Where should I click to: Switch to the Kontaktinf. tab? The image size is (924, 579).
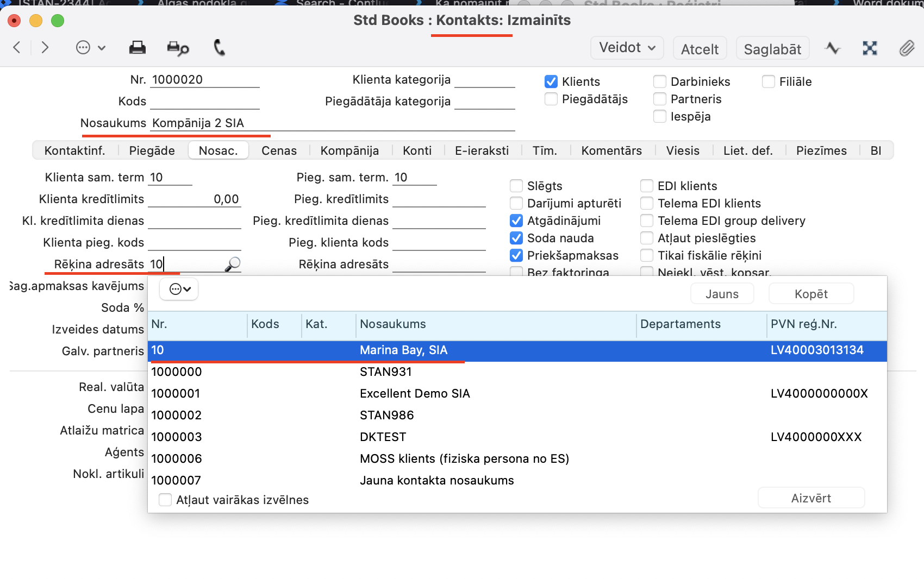[75, 150]
